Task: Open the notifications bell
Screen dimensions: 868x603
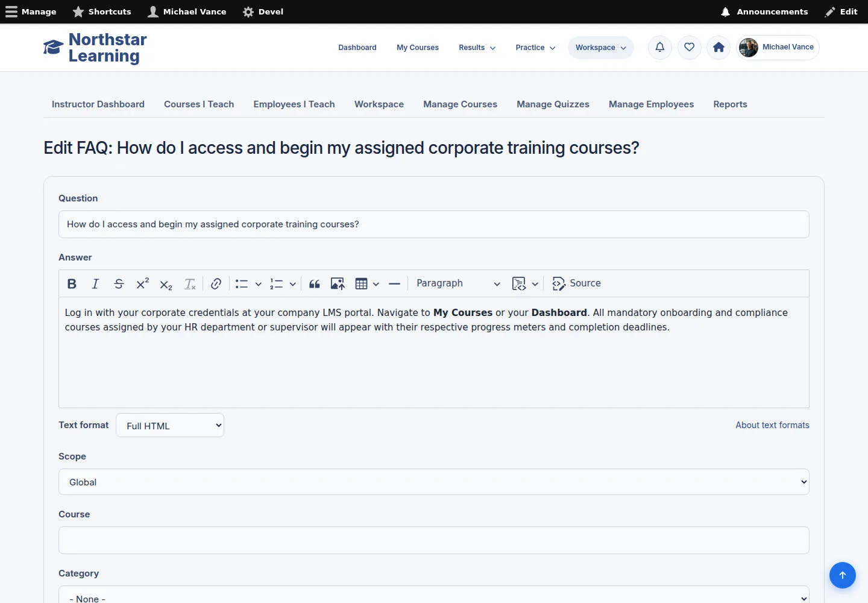Action: [x=660, y=48]
